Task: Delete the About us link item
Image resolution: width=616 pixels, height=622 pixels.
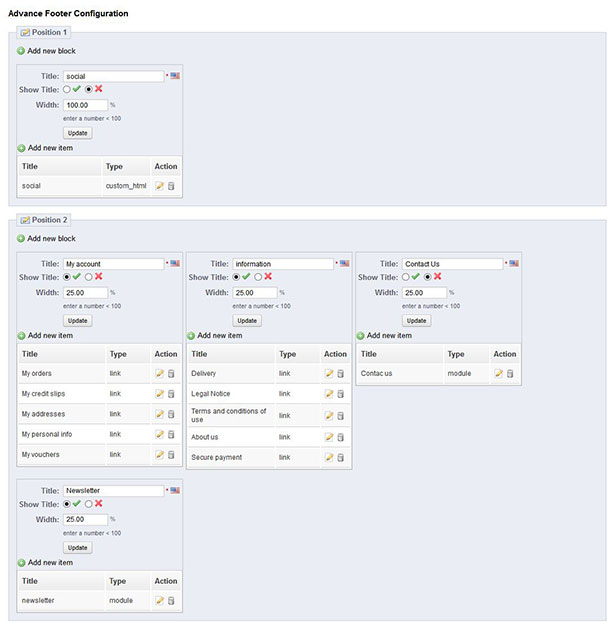Action: coord(340,437)
